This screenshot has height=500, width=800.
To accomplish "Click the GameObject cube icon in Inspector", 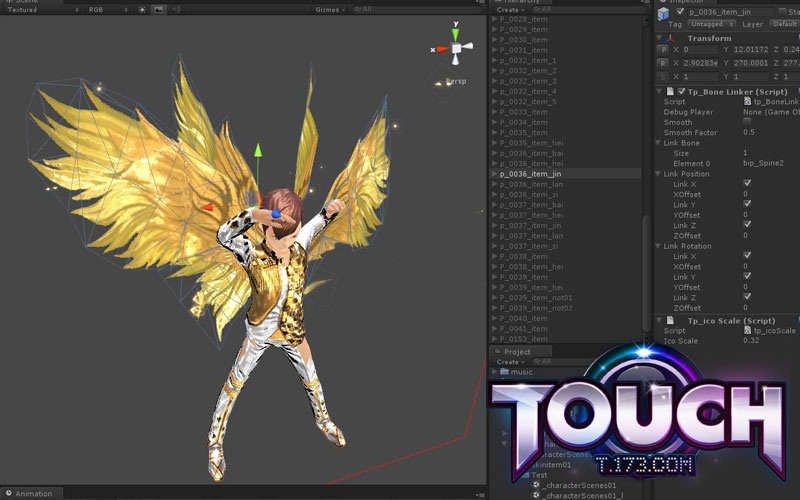I will pyautogui.click(x=663, y=14).
